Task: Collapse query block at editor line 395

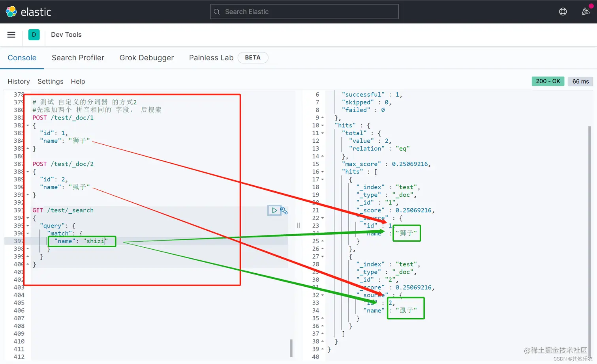Action: [x=28, y=226]
